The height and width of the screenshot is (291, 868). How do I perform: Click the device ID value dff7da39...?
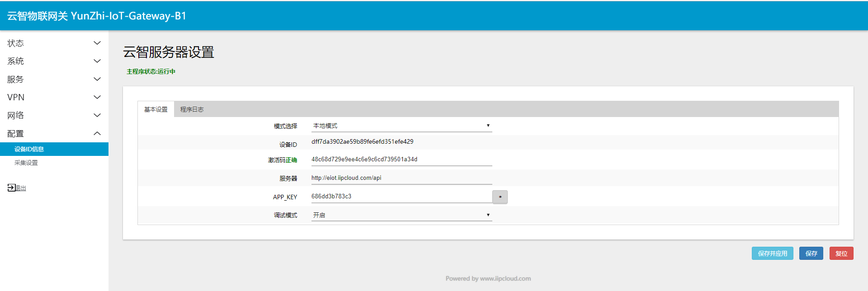362,141
